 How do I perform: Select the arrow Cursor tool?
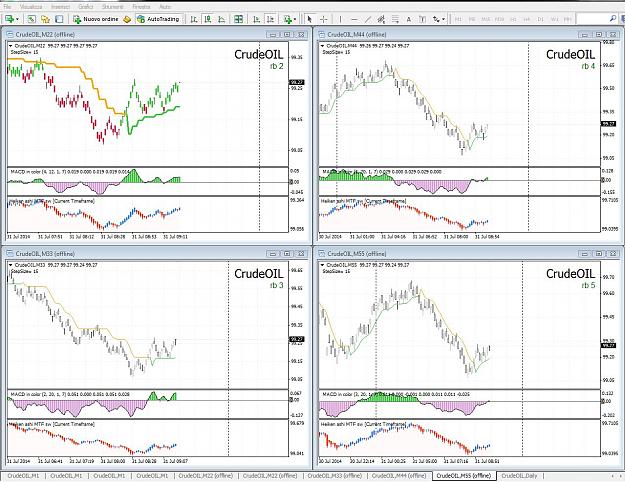[x=310, y=19]
